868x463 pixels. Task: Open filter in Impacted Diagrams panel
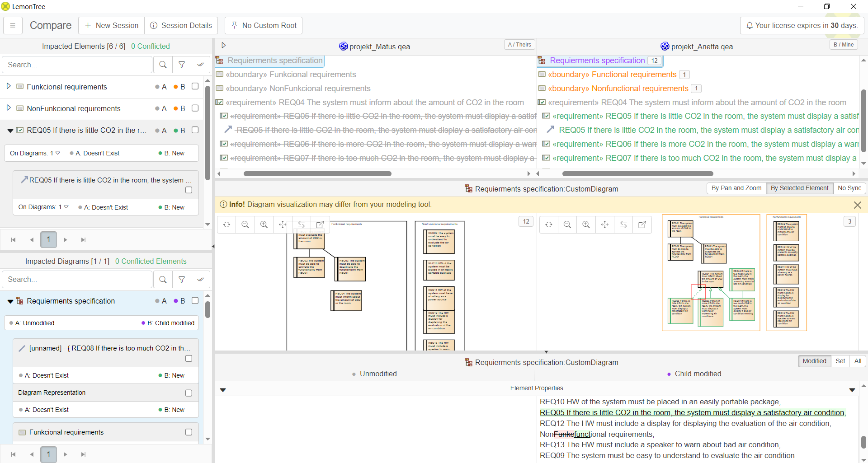click(x=182, y=280)
